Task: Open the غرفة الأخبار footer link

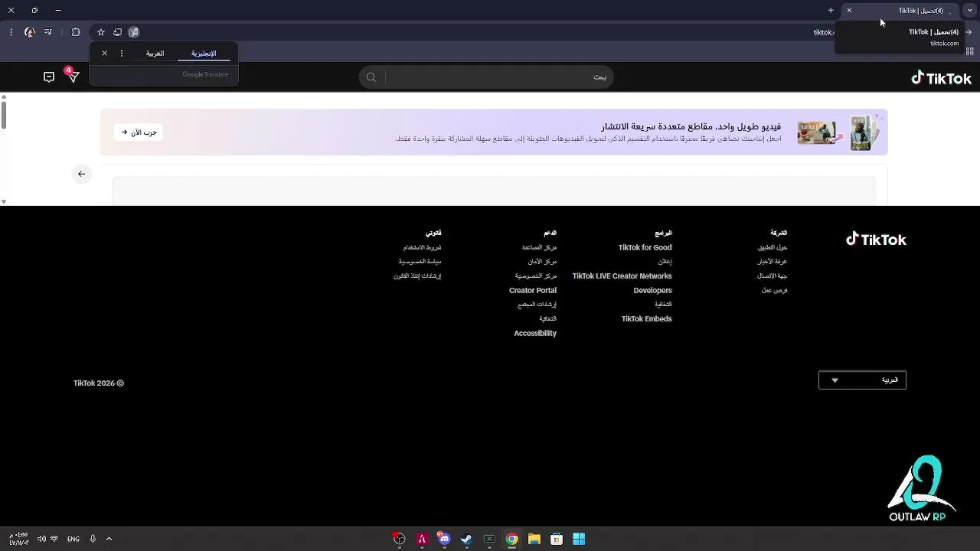Action: point(773,262)
